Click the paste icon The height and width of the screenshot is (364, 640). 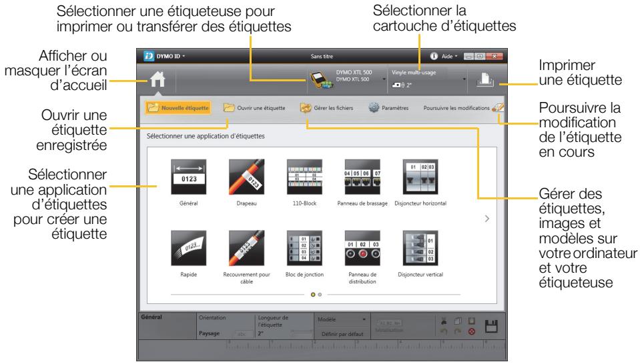[x=472, y=321]
